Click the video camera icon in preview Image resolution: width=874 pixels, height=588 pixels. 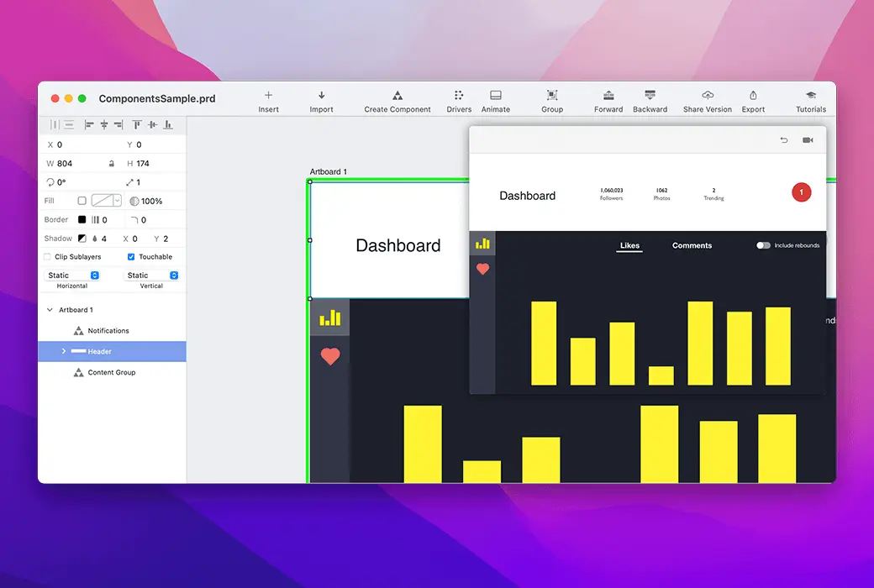pos(808,140)
